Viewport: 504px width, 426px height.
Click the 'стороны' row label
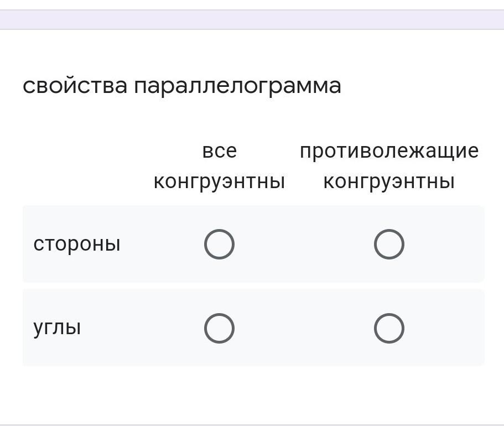pos(77,245)
